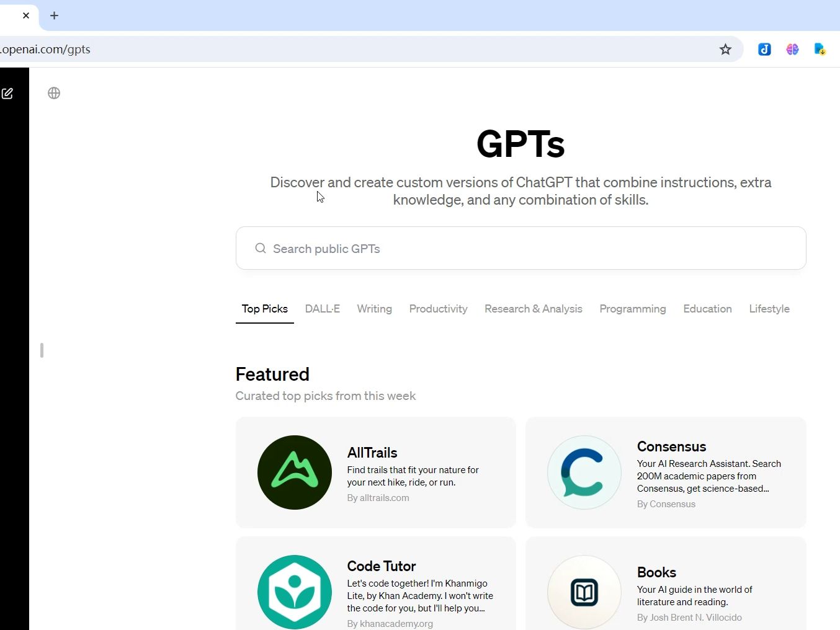Focus the Search public GPTs field

(521, 248)
